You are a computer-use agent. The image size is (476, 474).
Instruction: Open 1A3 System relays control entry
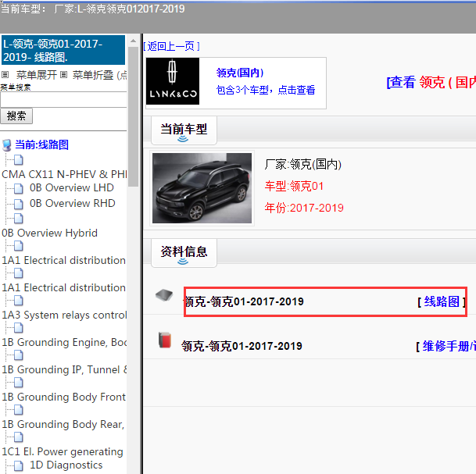pyautogui.click(x=64, y=315)
